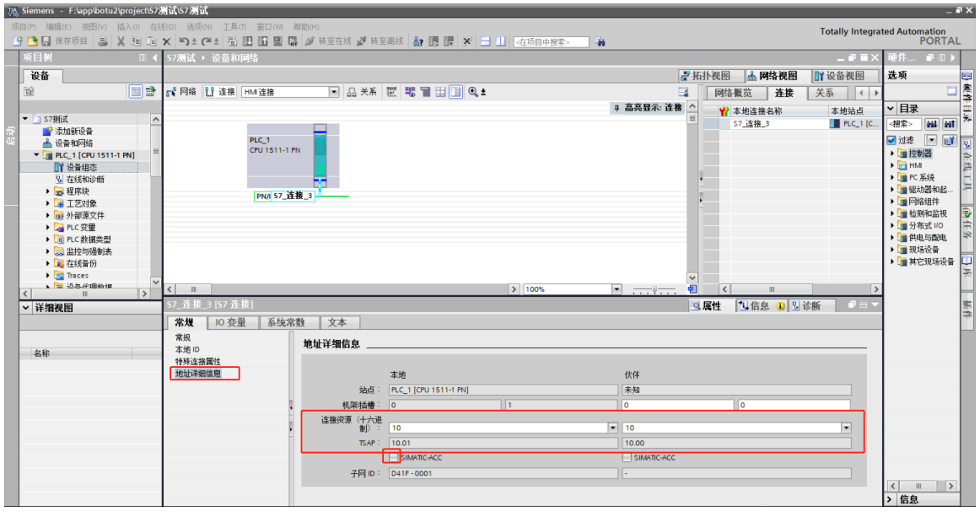This screenshot has width=980, height=512.
Task: Toggle local SIMATIC-ACC checkbox
Action: [393, 458]
